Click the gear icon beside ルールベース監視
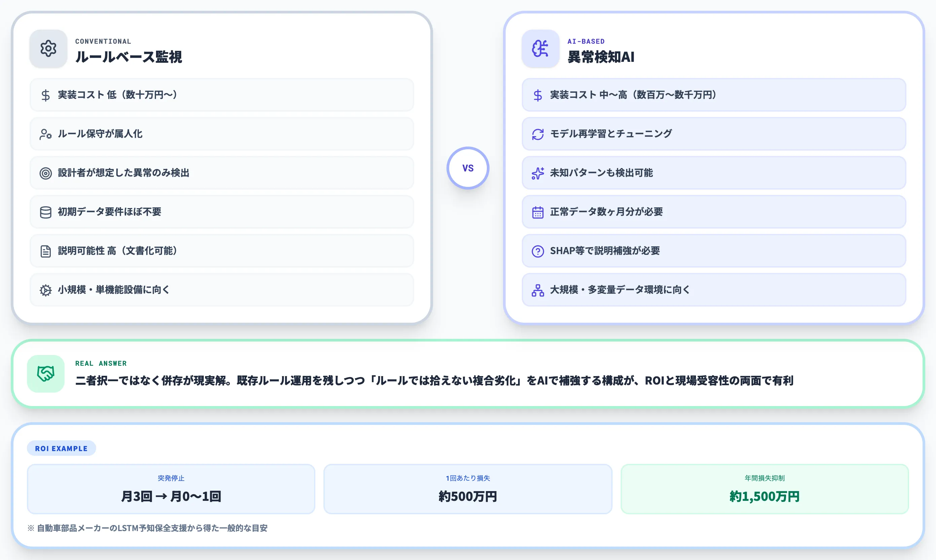The height and width of the screenshot is (560, 936). click(x=47, y=49)
